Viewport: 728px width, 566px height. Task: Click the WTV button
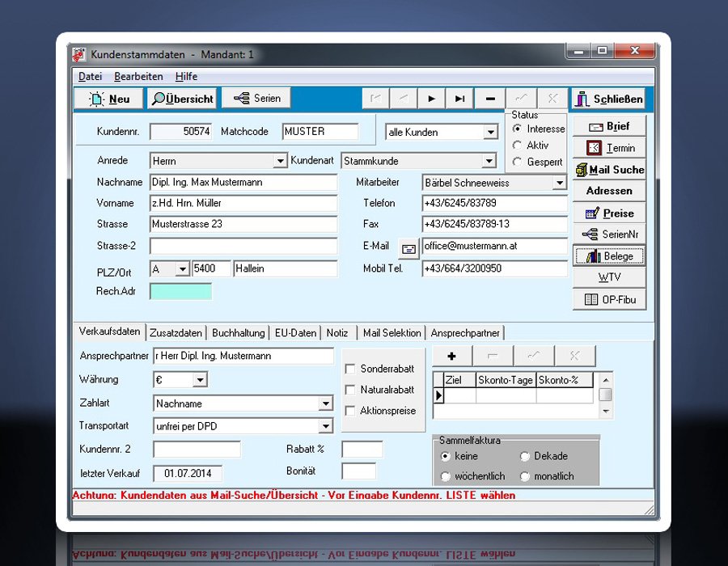609,277
